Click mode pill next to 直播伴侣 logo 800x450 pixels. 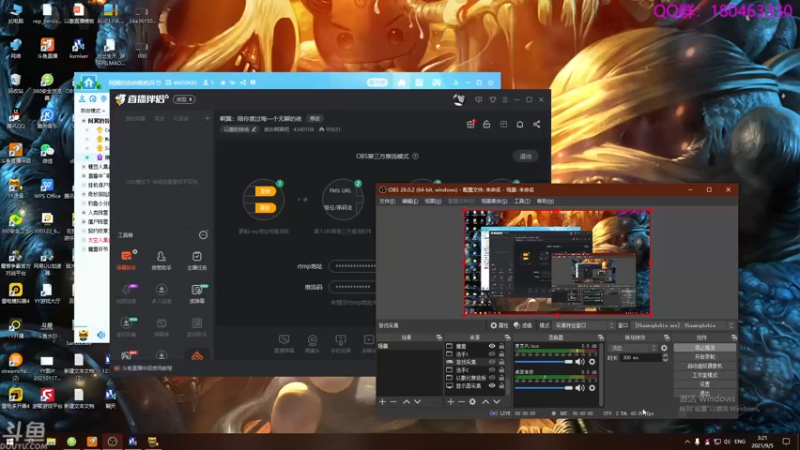184,99
